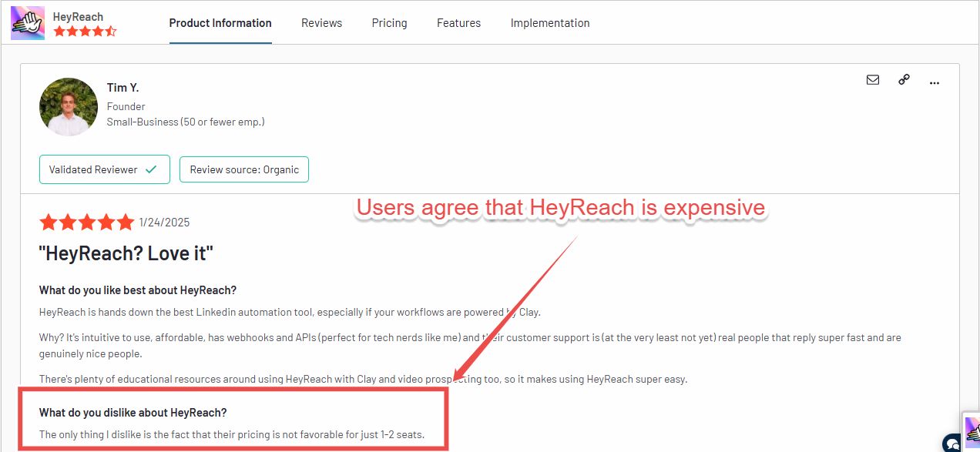
Task: Open the Reviews tab
Action: tap(321, 23)
